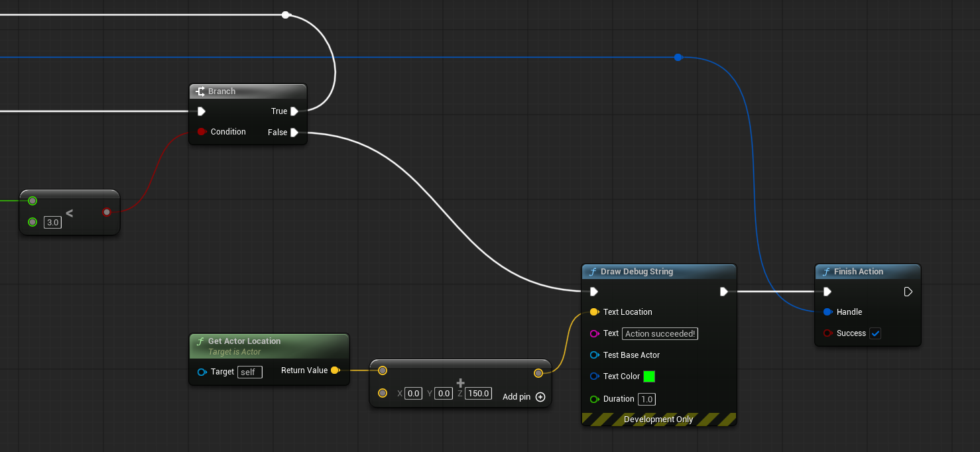Image resolution: width=980 pixels, height=452 pixels.
Task: Click Finish Action input execution pin
Action: click(x=827, y=292)
